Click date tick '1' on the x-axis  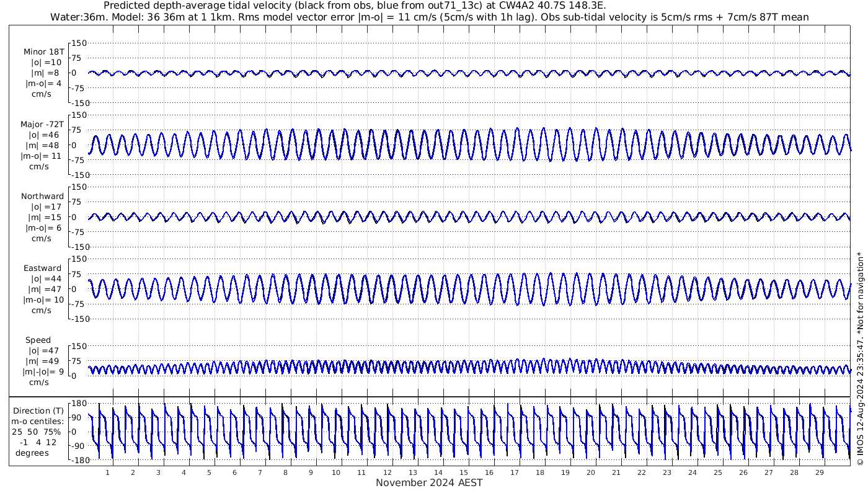point(107,472)
